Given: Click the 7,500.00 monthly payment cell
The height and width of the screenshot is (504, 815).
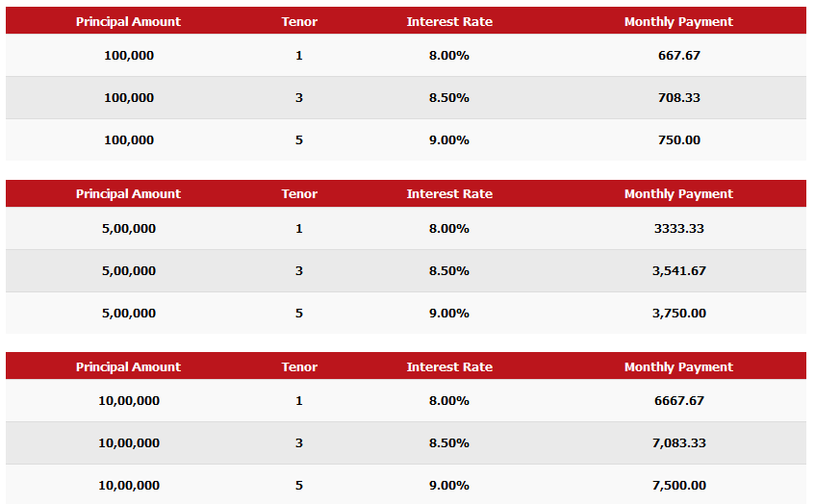Looking at the screenshot, I should [x=678, y=486].
